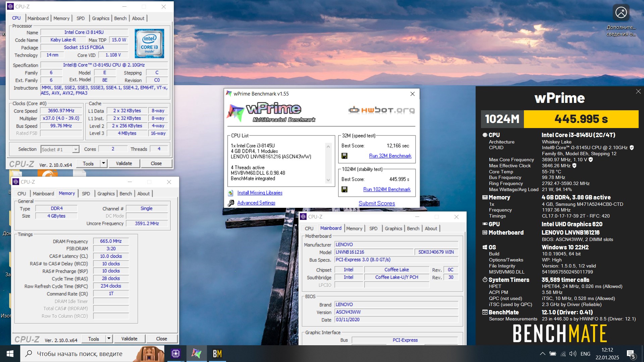Click the network icon in system tray
This screenshot has width=644, height=362.
pos(563,354)
